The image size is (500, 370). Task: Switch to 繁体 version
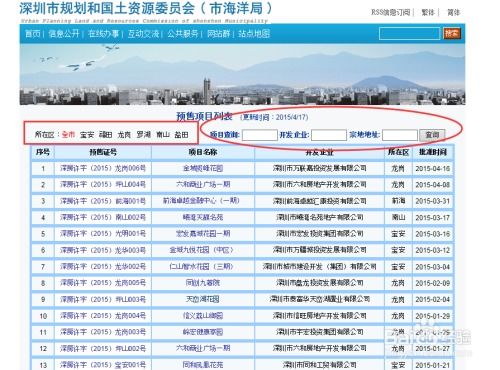pos(428,13)
